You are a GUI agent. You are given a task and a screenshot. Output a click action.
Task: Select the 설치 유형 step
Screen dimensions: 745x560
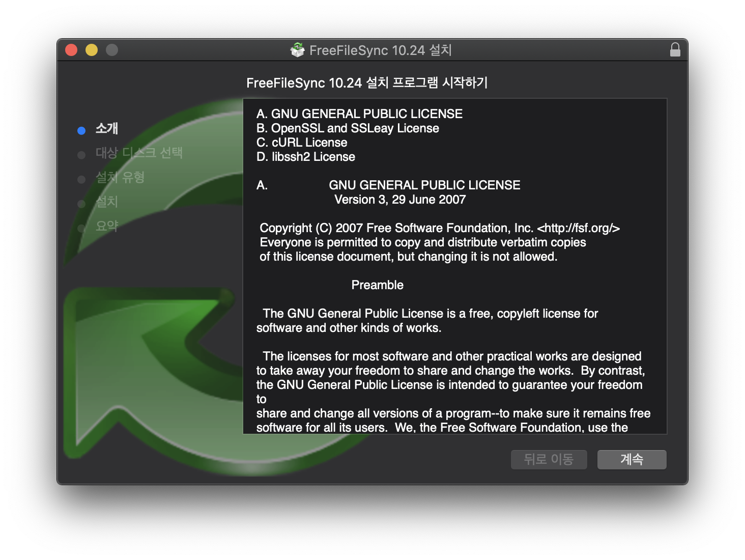(120, 177)
